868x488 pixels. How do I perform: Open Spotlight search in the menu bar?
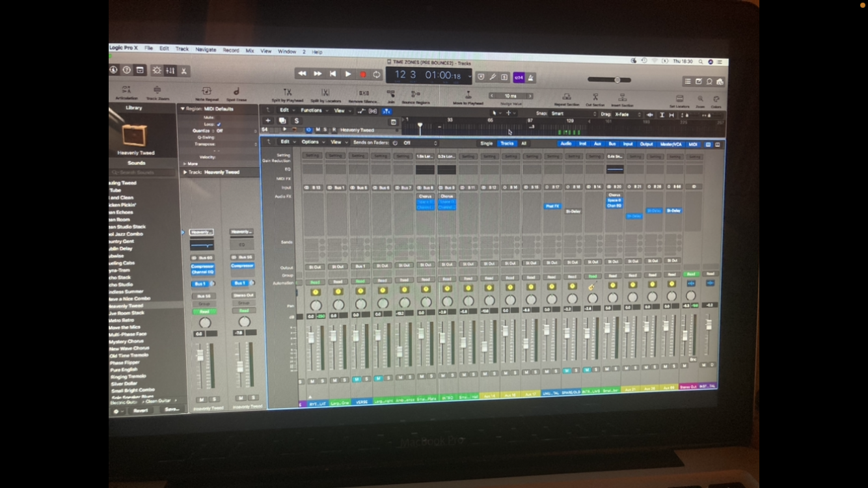coord(701,61)
